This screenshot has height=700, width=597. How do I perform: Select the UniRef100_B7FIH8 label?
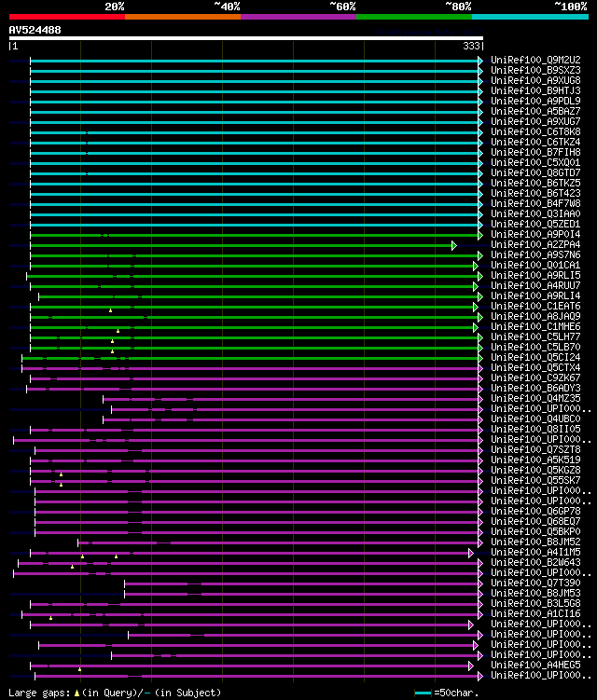coord(535,152)
